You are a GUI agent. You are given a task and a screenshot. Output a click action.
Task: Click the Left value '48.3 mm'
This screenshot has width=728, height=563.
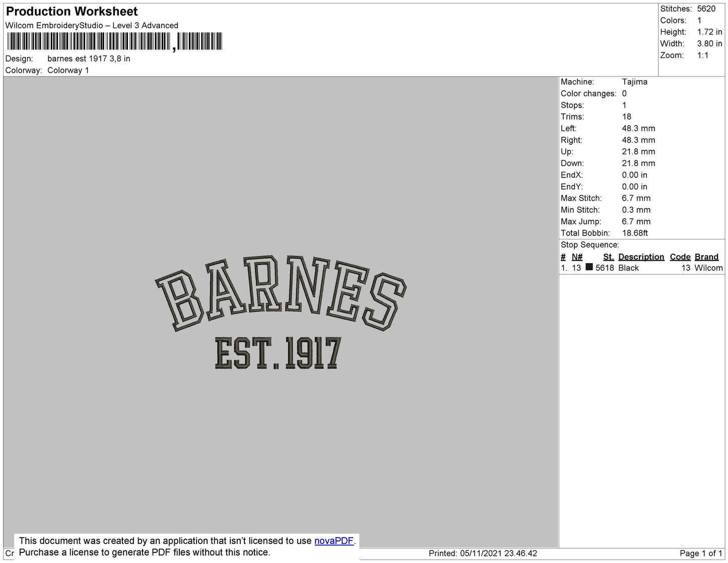coord(639,128)
